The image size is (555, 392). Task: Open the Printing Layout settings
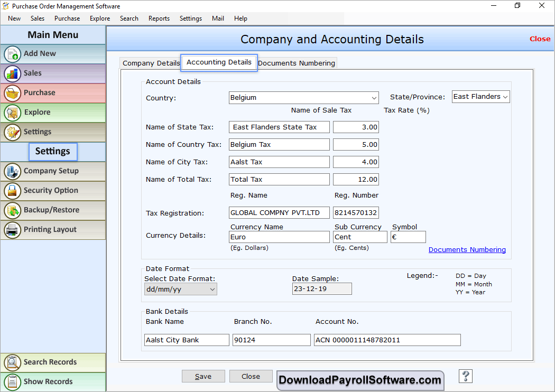[53, 230]
